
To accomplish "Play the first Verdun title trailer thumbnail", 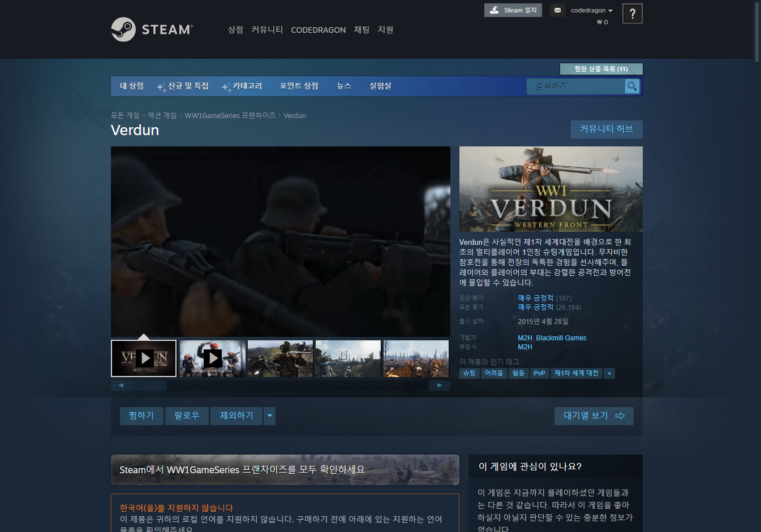I will (144, 358).
